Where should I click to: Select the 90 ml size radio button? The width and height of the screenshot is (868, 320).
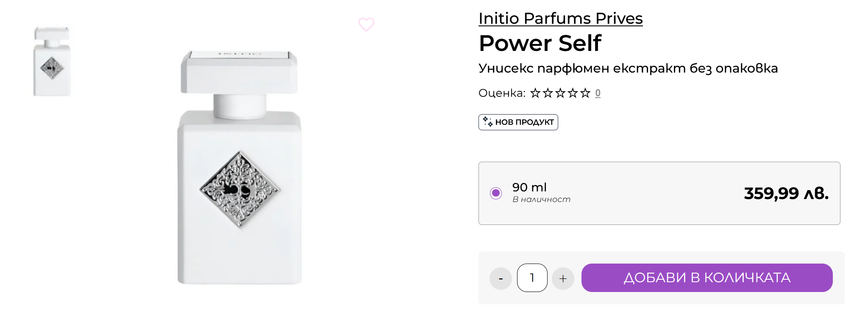coord(495,193)
